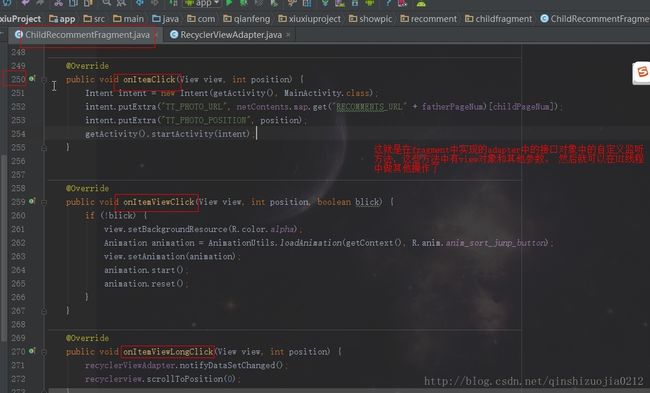This screenshot has width=650, height=393.
Task: Click override gutter marker on line 259
Action: pyautogui.click(x=32, y=201)
